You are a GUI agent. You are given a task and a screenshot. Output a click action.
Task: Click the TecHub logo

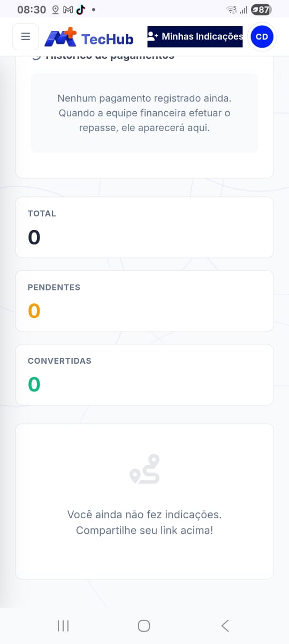(x=89, y=37)
